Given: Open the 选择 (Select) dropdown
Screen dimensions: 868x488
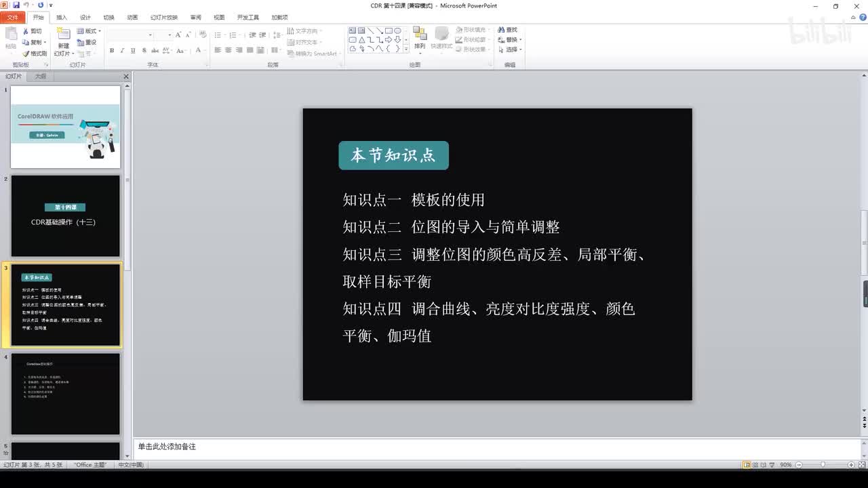Looking at the screenshot, I should [x=510, y=49].
